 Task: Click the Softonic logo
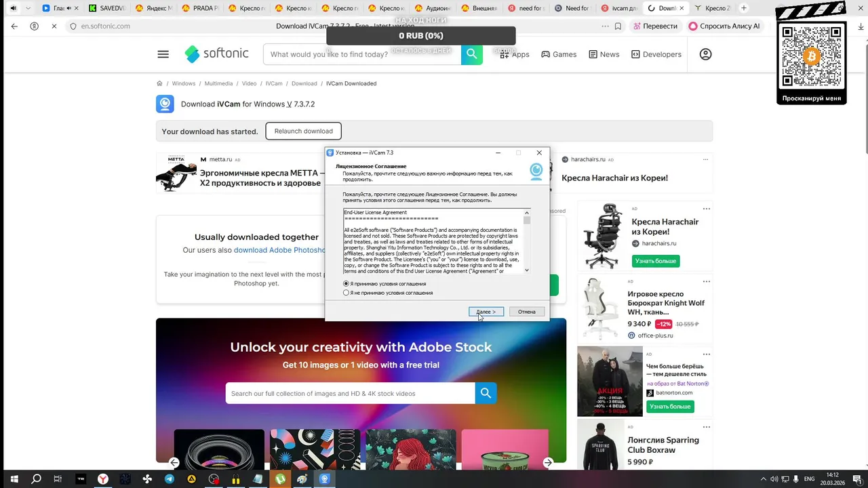(217, 54)
